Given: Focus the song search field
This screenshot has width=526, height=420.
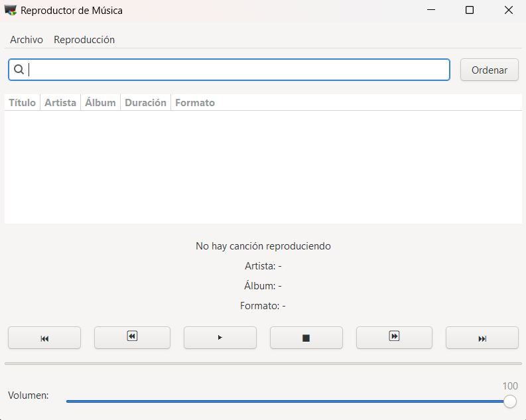Looking at the screenshot, I should pyautogui.click(x=229, y=70).
